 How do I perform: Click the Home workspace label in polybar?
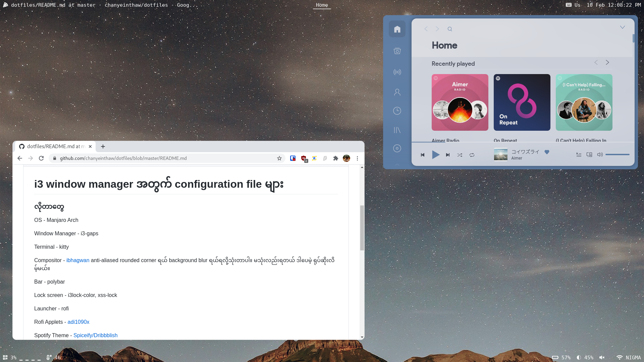pyautogui.click(x=322, y=5)
